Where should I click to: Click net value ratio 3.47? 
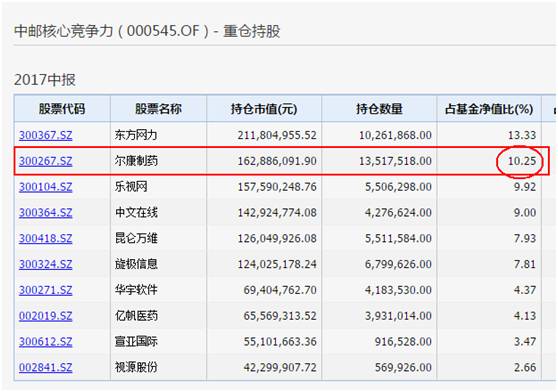(x=525, y=341)
